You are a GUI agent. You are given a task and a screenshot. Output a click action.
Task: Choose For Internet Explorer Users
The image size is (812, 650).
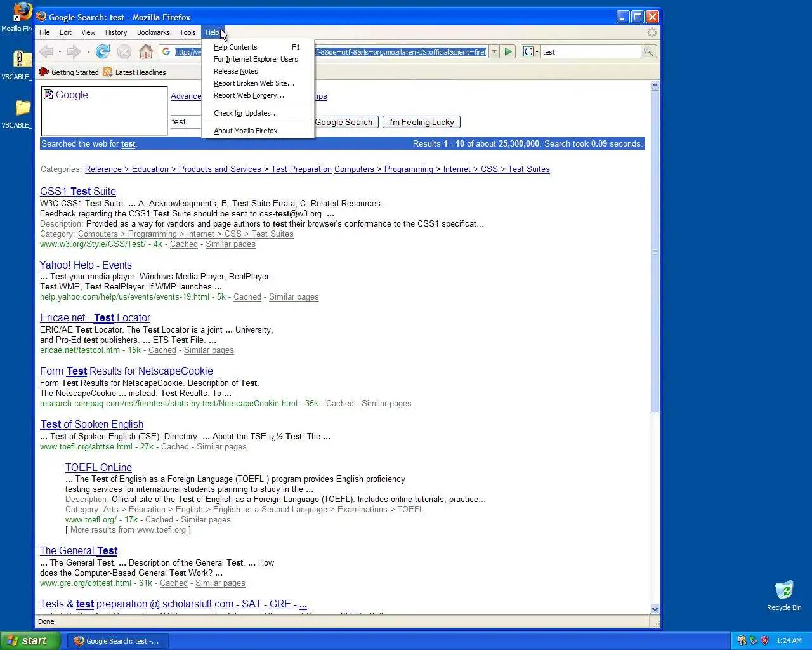pyautogui.click(x=258, y=59)
